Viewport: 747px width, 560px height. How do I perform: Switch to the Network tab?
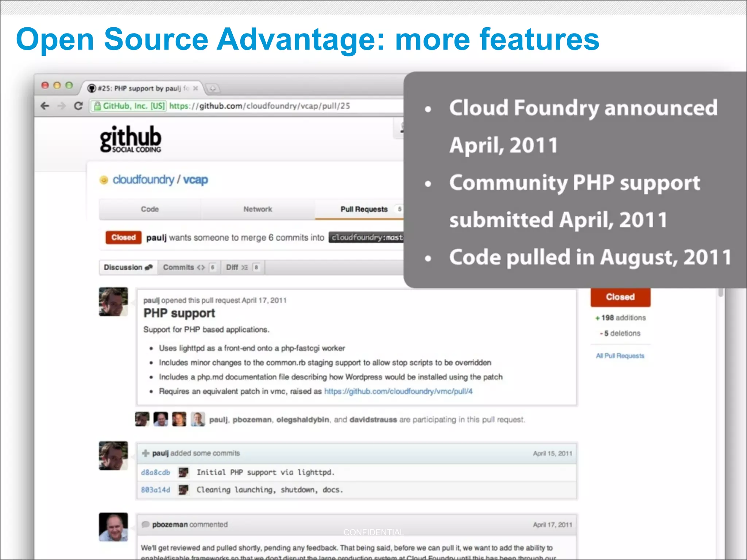click(x=258, y=209)
